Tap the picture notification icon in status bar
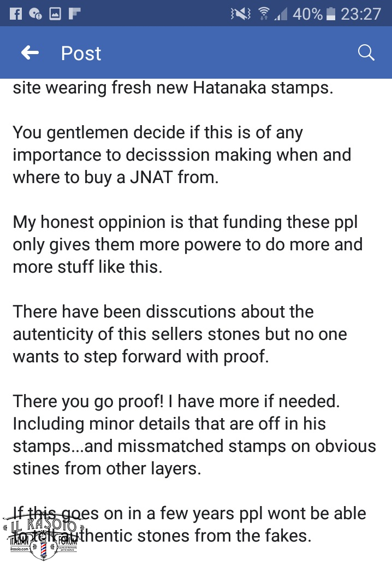 point(55,14)
